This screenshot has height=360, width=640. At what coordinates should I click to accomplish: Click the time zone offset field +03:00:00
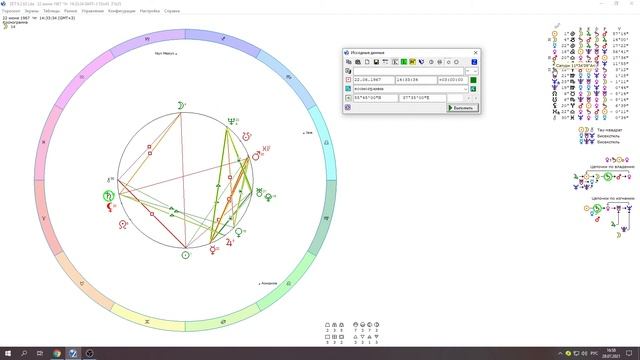[x=453, y=80]
